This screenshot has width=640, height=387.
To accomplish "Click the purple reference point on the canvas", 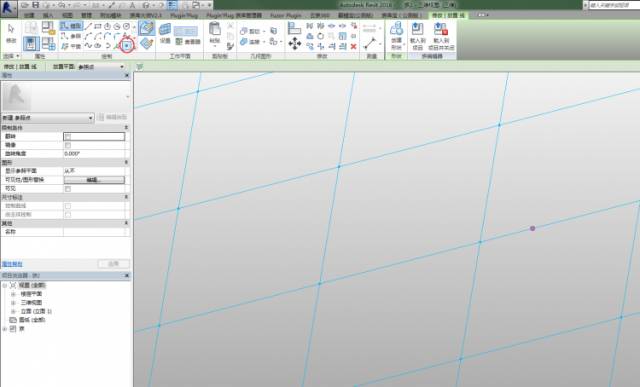I will pos(532,228).
